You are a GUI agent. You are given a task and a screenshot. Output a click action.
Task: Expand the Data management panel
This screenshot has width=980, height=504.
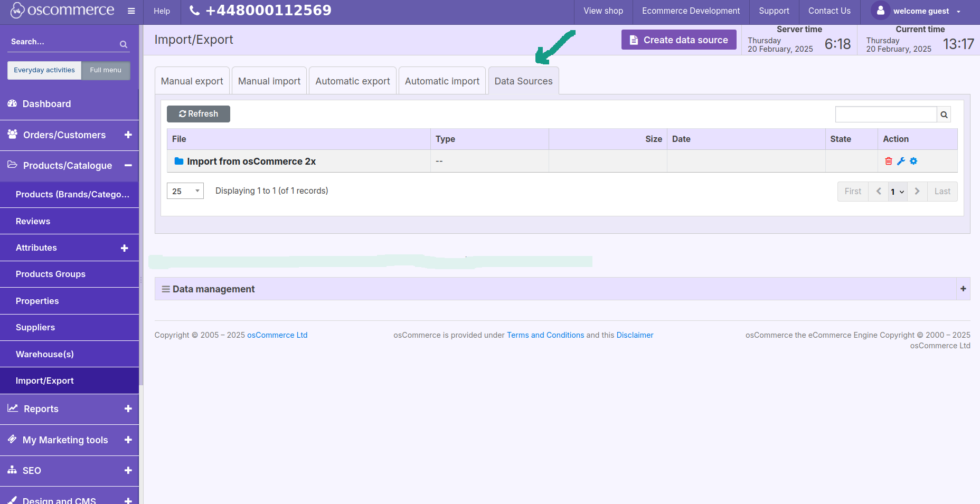click(963, 289)
